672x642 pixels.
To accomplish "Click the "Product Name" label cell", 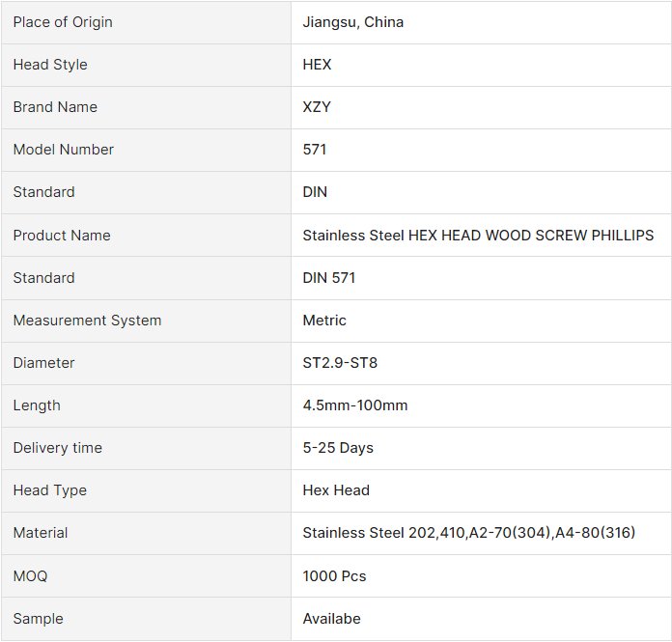I will (62, 236).
